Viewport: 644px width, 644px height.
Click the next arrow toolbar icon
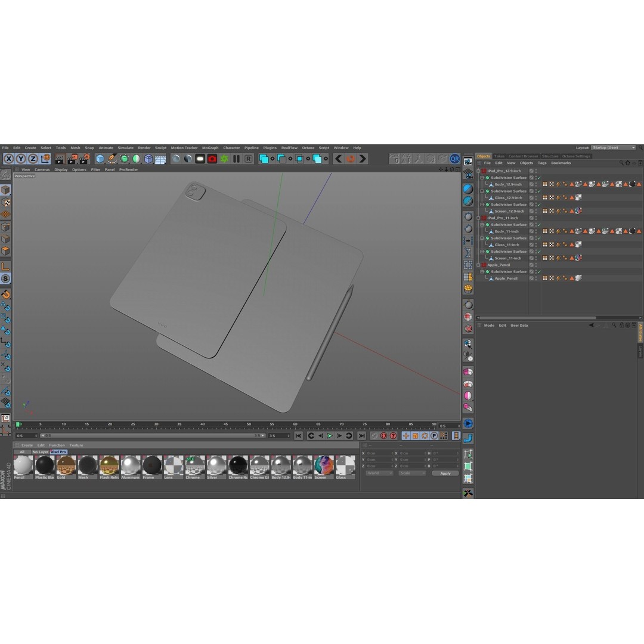(x=363, y=159)
